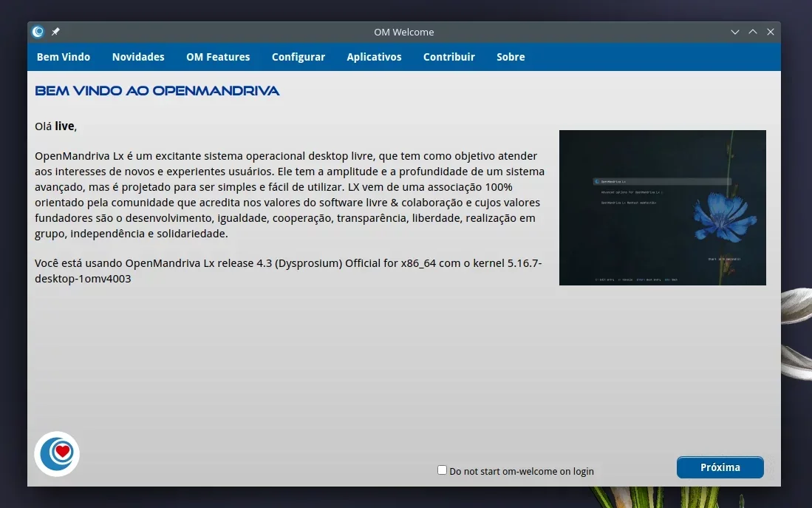
Task: Click the Próxima button
Action: coord(720,467)
